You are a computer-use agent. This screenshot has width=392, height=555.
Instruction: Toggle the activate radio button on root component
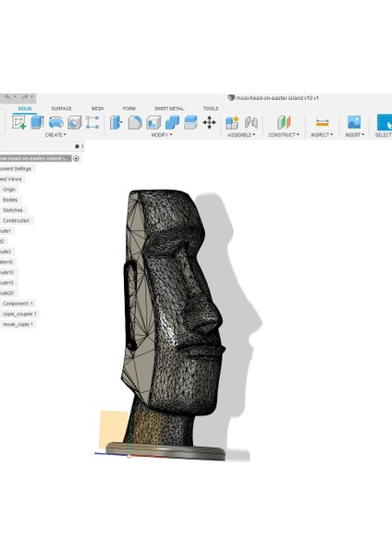76,158
